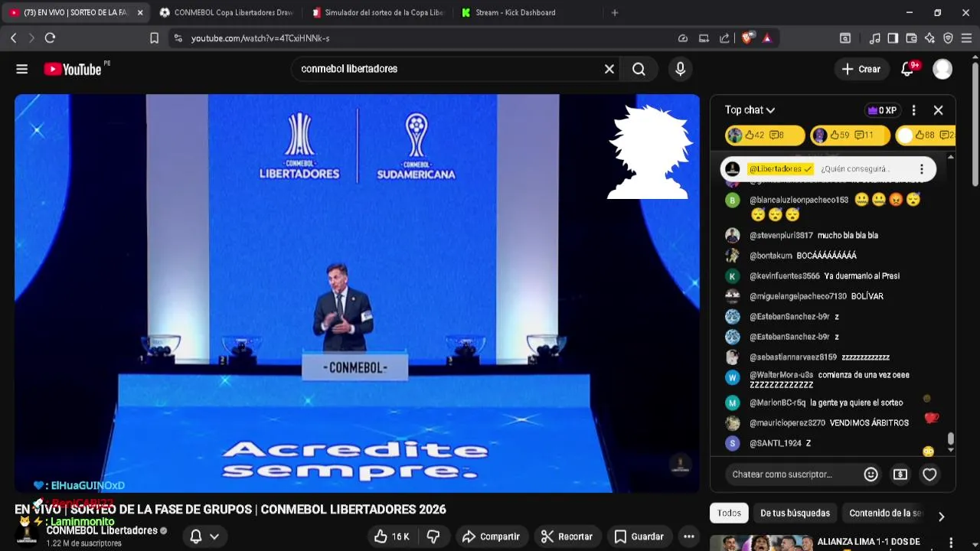Go back in browser history
980x551 pixels.
pyautogui.click(x=13, y=37)
